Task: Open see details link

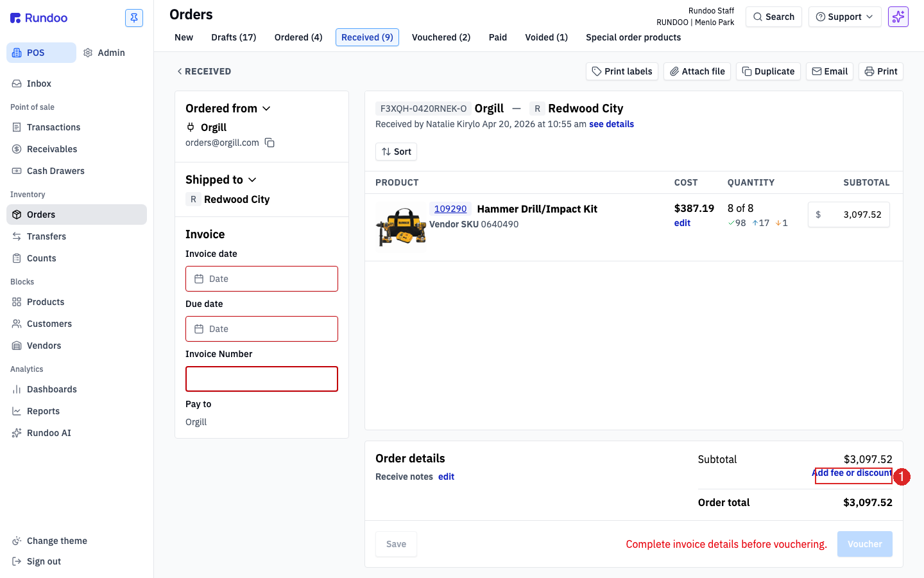Action: click(x=612, y=124)
